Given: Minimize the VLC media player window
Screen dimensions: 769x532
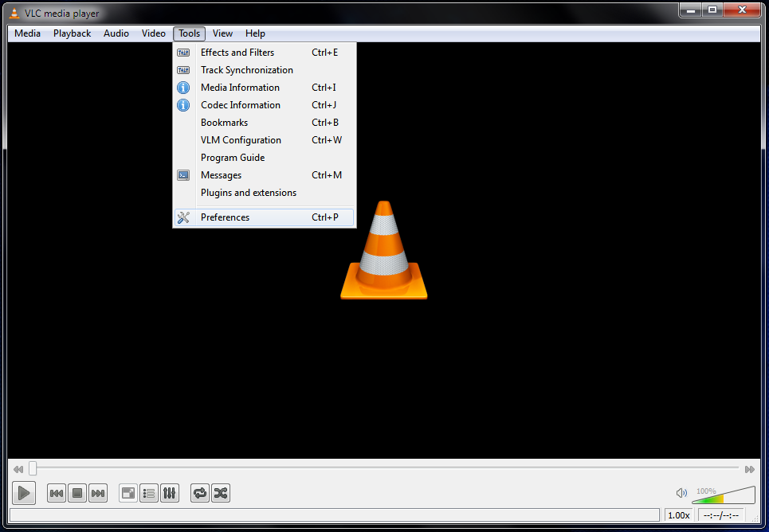Looking at the screenshot, I should (691, 10).
